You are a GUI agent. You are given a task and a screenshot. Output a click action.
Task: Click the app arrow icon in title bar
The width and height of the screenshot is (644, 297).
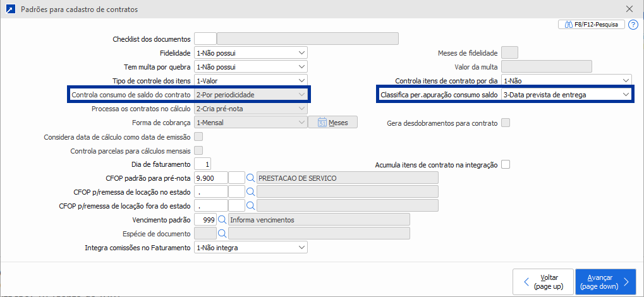[9, 9]
